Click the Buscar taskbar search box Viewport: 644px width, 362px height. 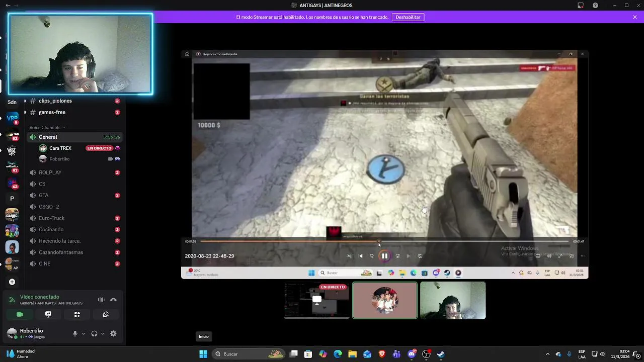(249, 354)
